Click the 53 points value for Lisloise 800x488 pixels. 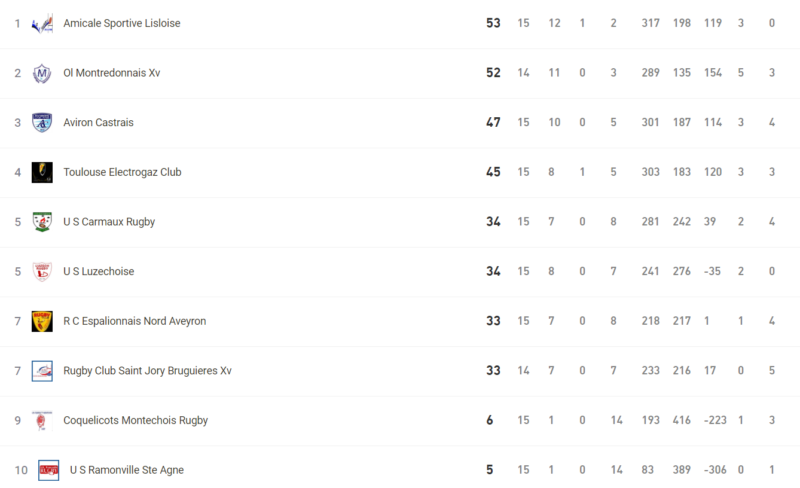click(493, 23)
